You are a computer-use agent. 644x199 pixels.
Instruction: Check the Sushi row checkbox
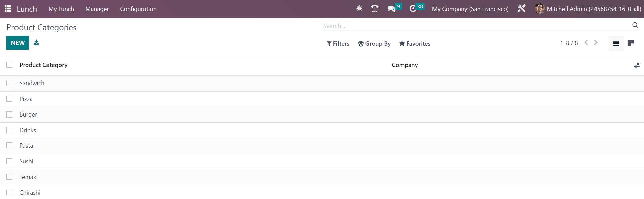(9, 161)
